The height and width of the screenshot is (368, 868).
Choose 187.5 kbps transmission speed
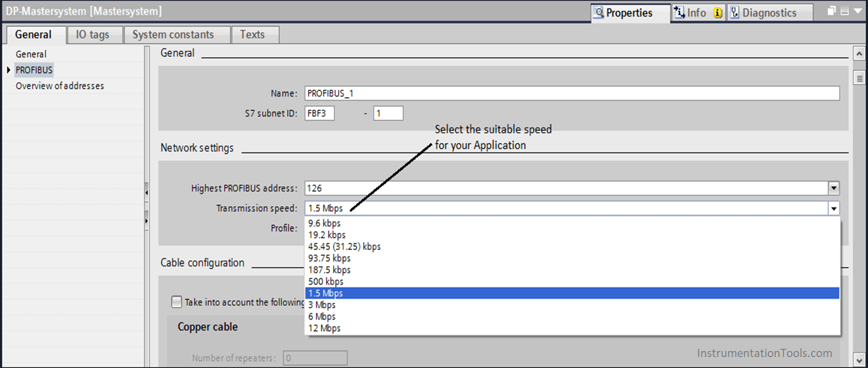pyautogui.click(x=572, y=270)
